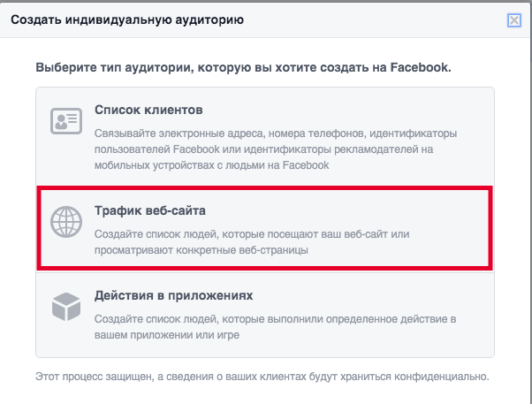Select the "Список клиентов" heading
Screen dimensions: 532x404
[148, 110]
